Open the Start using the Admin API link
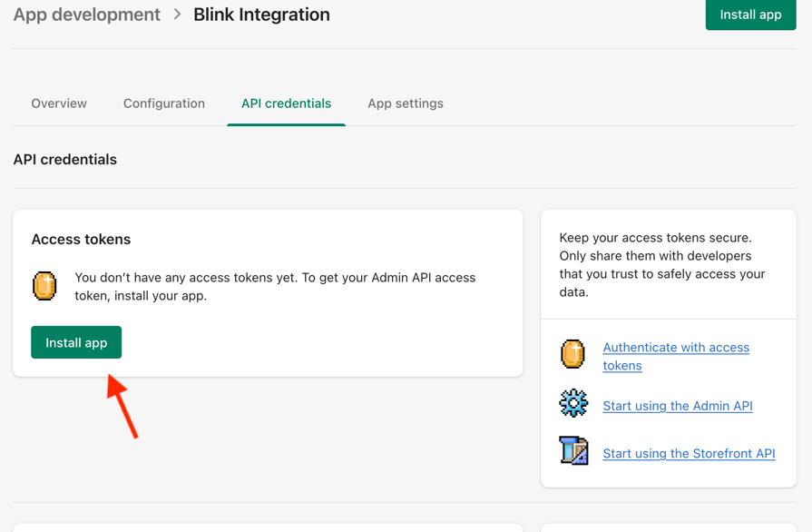This screenshot has height=532, width=812. point(678,406)
